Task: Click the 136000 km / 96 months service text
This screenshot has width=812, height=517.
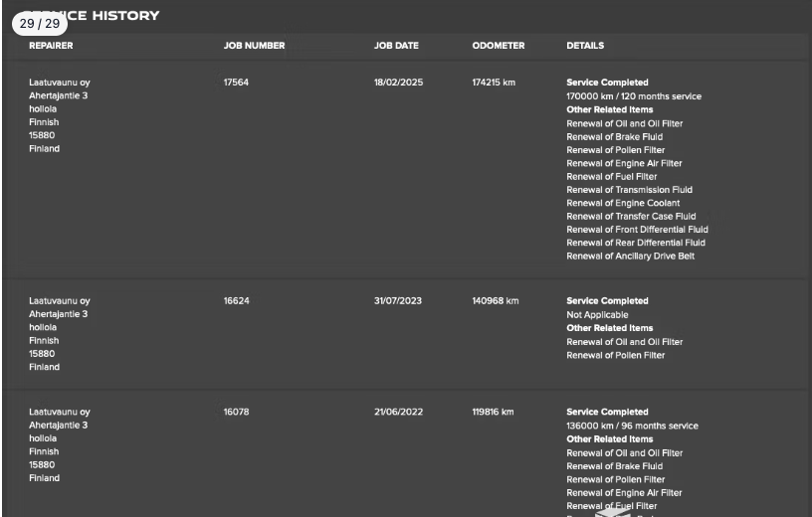Action: coord(632,427)
